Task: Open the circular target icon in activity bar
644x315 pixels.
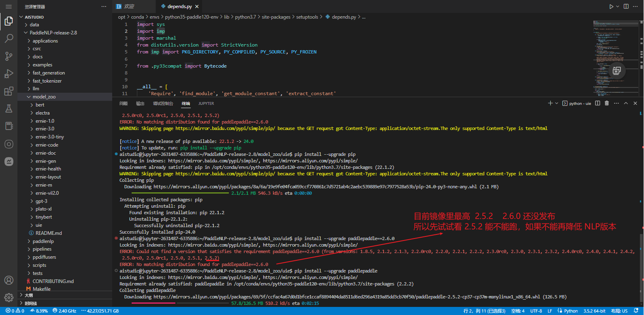Action: click(9, 144)
